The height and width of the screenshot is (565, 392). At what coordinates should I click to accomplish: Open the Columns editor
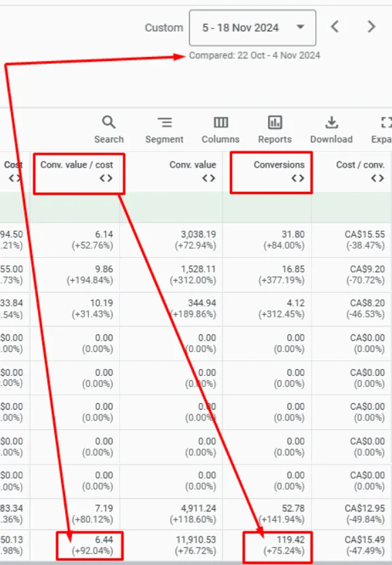[220, 130]
